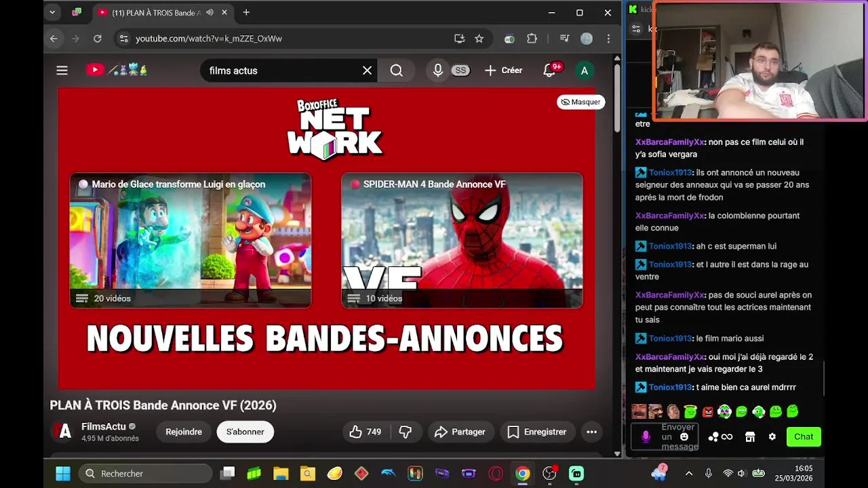Clear the 'films actus' search text
Image resolution: width=868 pixels, height=488 pixels.
click(367, 70)
